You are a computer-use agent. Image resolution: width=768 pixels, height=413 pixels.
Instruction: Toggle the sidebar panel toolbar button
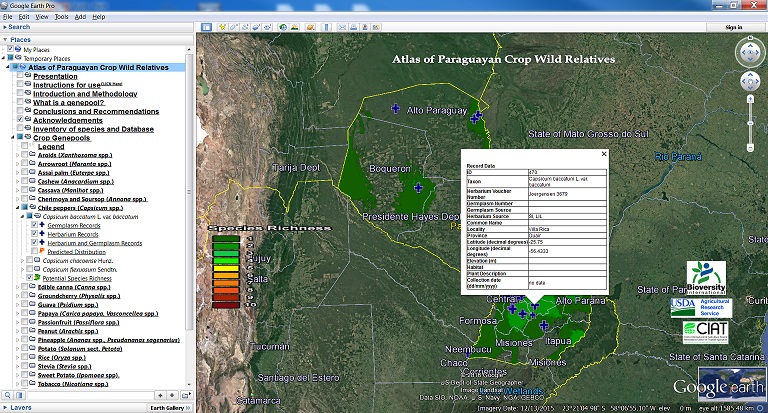click(x=206, y=27)
